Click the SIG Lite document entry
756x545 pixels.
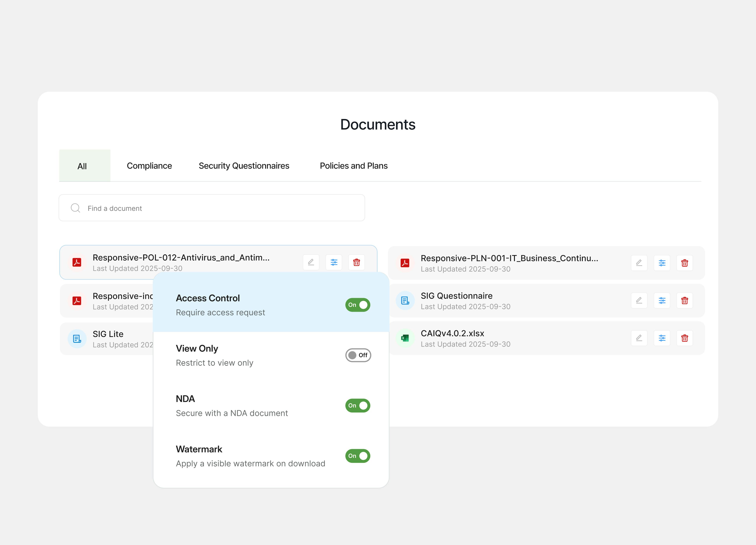click(108, 334)
